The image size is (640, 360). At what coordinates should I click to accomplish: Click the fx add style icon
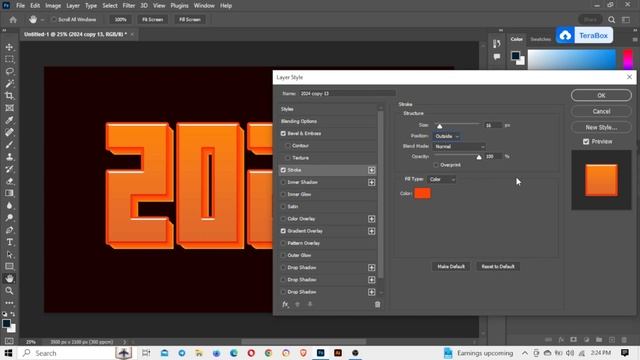coord(285,304)
